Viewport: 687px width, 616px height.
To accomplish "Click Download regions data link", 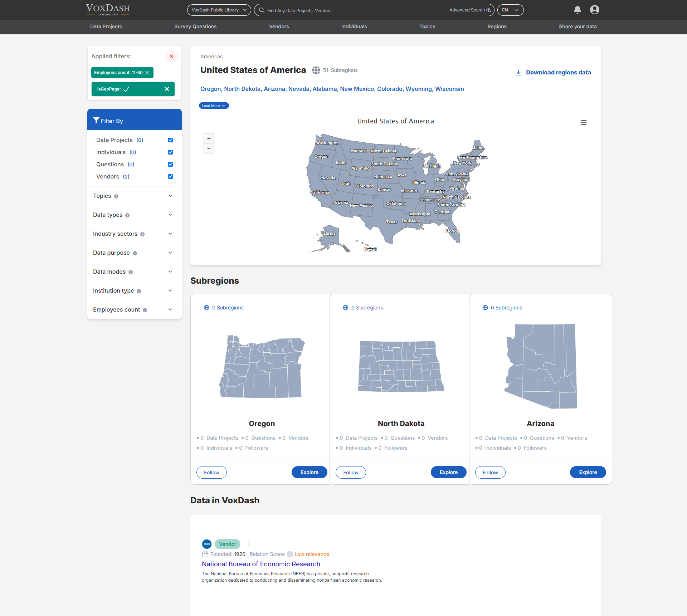I will [x=558, y=72].
